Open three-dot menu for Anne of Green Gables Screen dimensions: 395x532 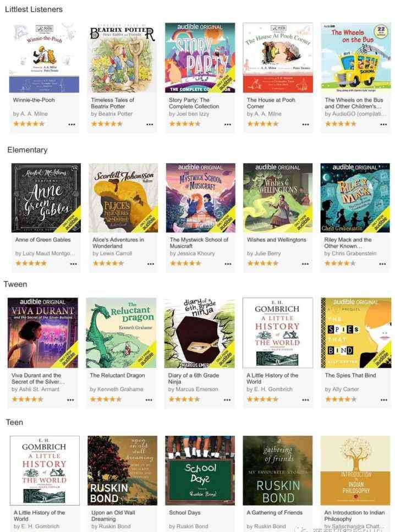point(73,264)
